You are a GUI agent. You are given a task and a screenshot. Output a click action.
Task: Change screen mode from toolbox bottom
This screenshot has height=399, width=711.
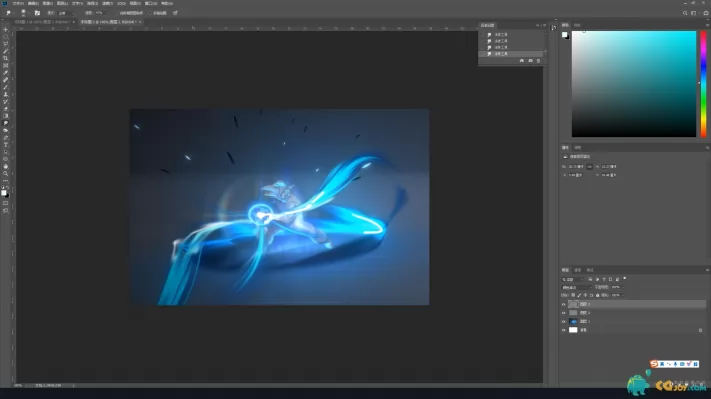coord(5,210)
